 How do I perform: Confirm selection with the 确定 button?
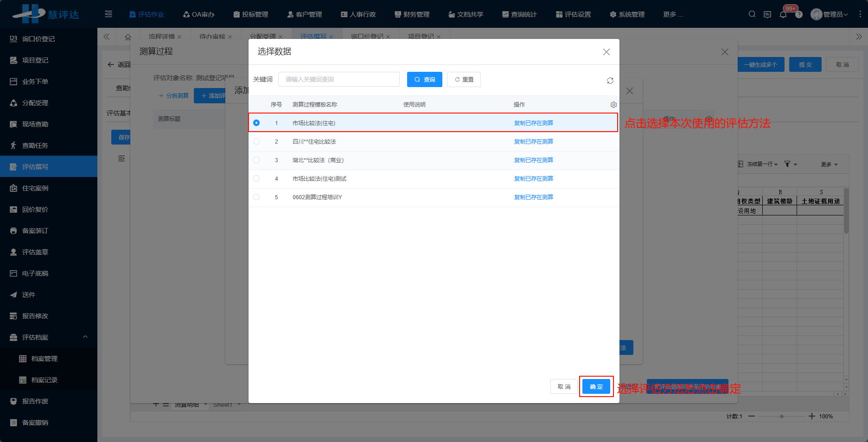pos(596,386)
